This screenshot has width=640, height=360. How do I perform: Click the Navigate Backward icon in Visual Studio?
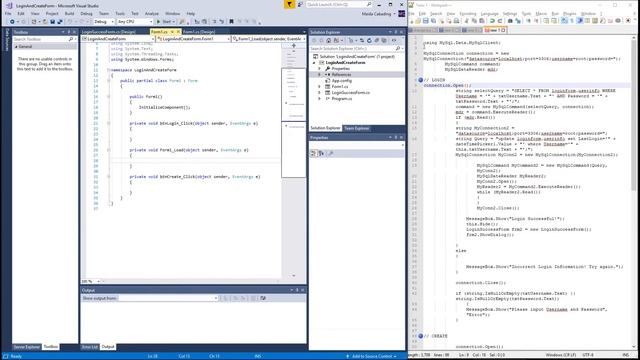click(x=12, y=22)
